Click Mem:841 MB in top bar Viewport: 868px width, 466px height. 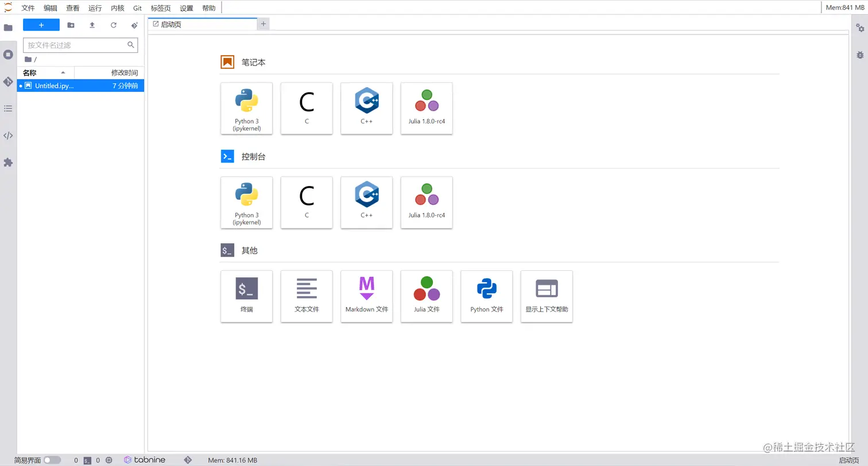tap(844, 8)
